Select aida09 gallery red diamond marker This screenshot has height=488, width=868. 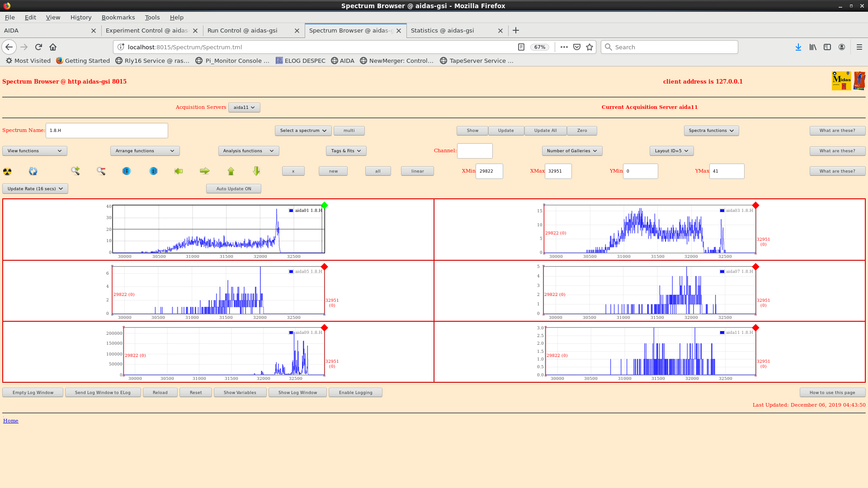coord(324,328)
